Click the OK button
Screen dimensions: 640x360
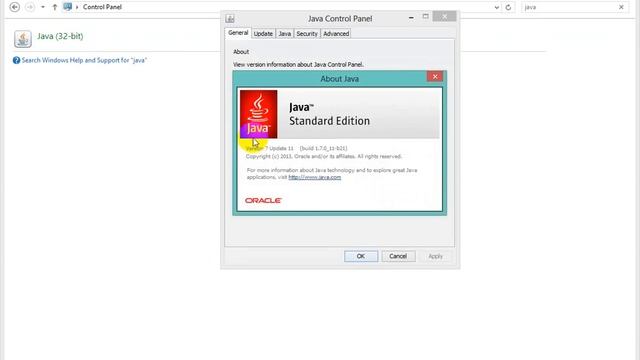[x=361, y=256]
